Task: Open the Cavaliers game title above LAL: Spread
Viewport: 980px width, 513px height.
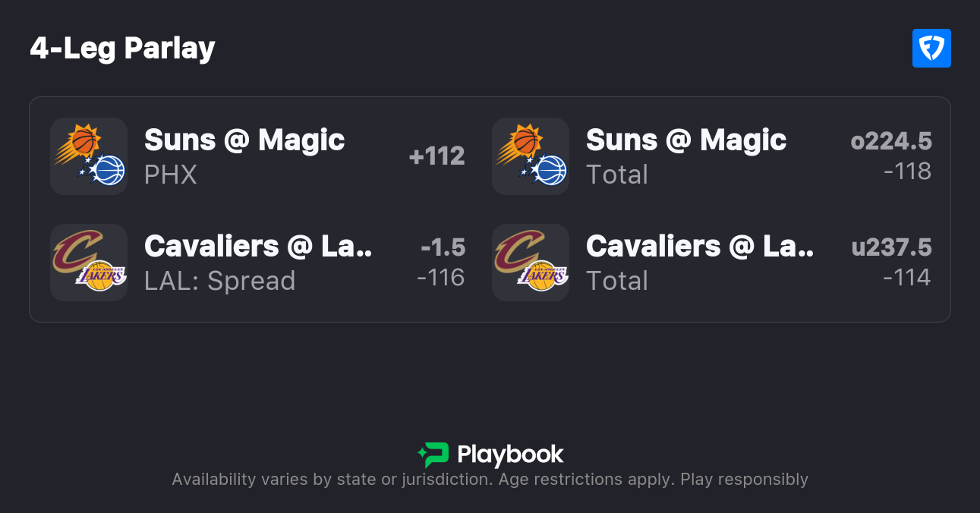Action: click(258, 247)
